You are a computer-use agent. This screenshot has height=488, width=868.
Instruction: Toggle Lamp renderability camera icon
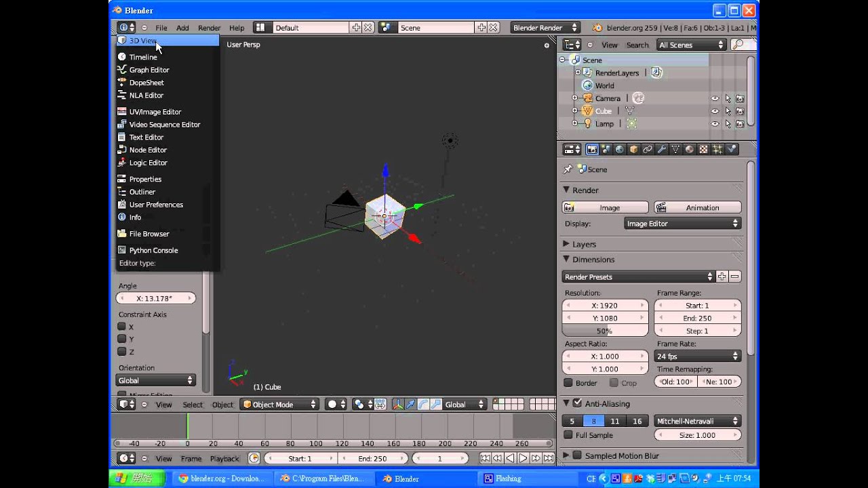tap(740, 124)
